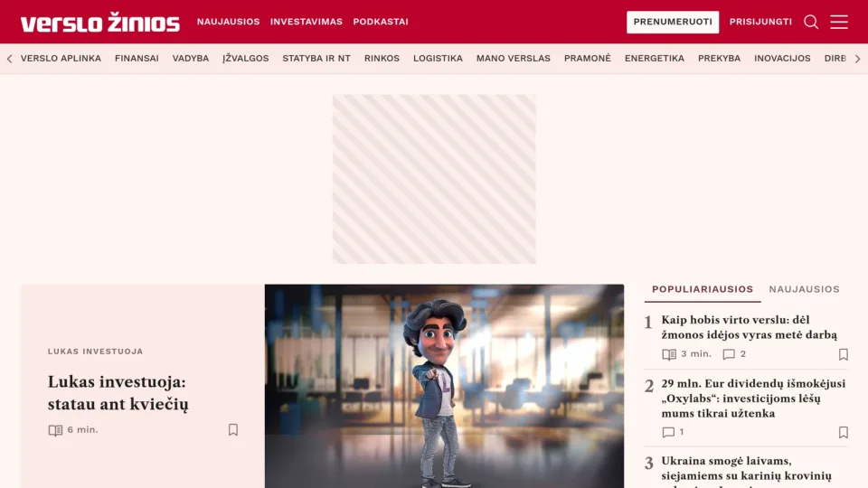Click the 6 min. reading time text
The width and height of the screenshot is (868, 488).
82,430
